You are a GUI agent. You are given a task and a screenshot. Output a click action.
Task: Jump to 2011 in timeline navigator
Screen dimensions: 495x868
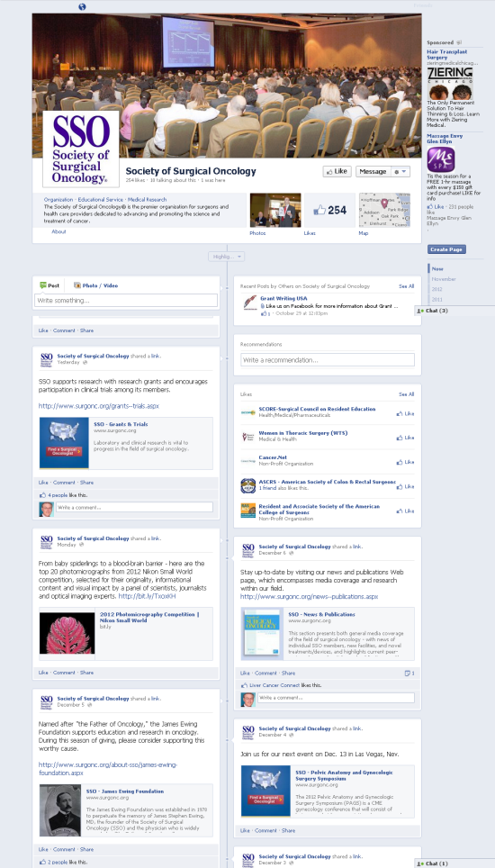pyautogui.click(x=436, y=300)
